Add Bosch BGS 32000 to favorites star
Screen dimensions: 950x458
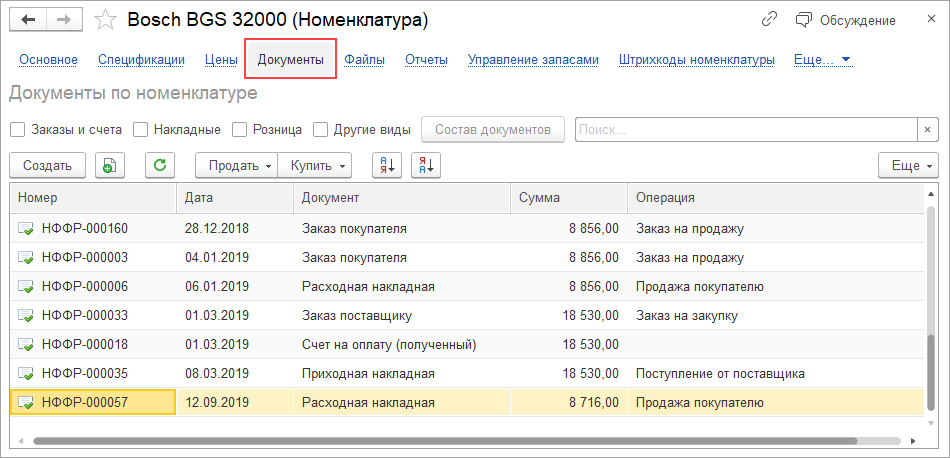(104, 20)
